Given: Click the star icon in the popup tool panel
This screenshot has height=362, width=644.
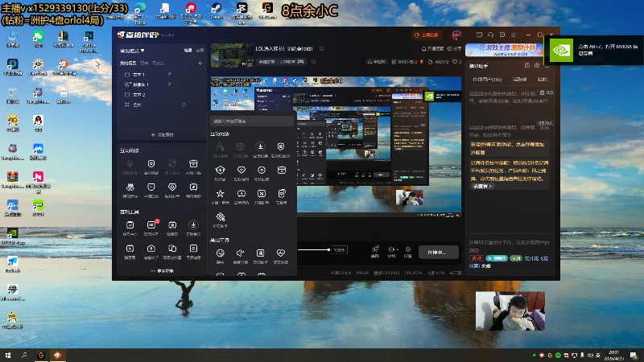Looking at the screenshot, I should [x=220, y=193].
